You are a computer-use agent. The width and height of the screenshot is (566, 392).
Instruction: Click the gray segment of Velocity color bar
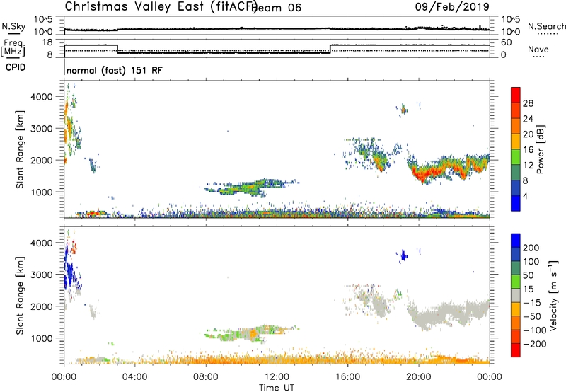(516, 296)
